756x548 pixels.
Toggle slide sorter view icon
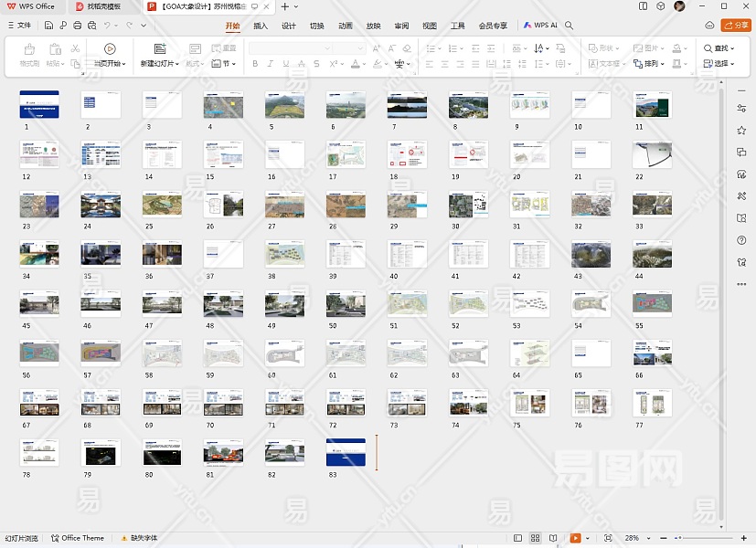click(536, 538)
